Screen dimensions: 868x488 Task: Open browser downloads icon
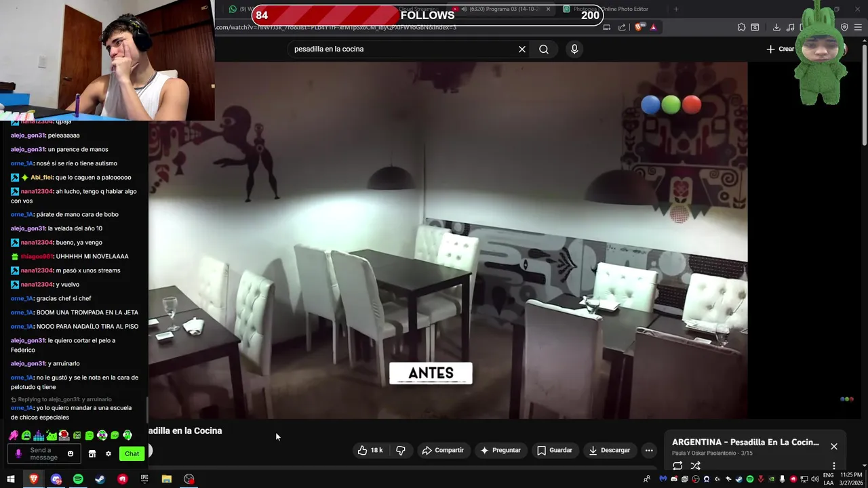[776, 27]
